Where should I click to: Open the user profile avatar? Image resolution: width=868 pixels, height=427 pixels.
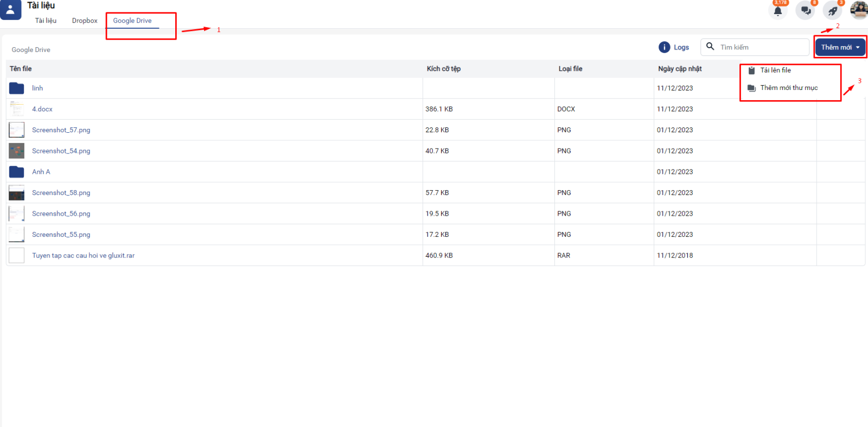(x=859, y=10)
